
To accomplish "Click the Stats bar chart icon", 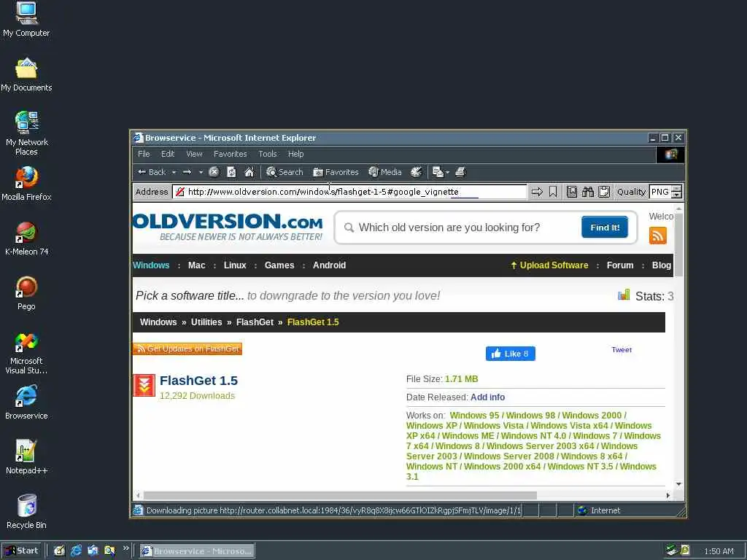I will pos(624,295).
